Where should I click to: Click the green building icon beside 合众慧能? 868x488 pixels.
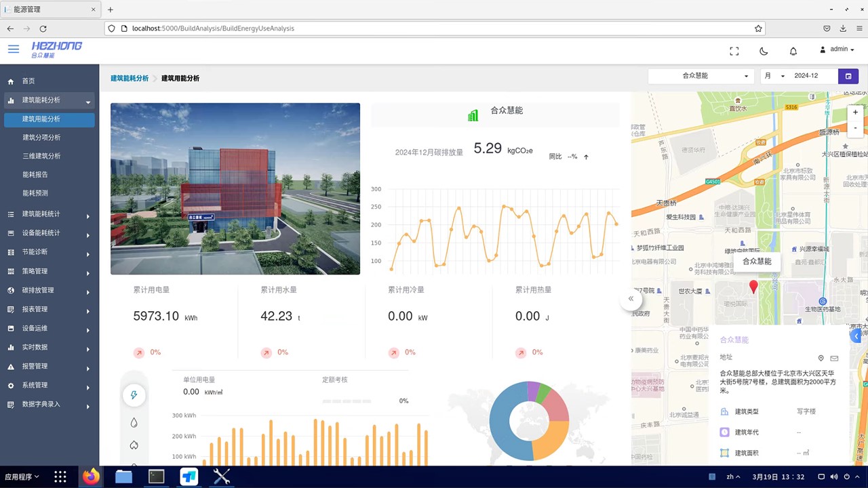473,115
